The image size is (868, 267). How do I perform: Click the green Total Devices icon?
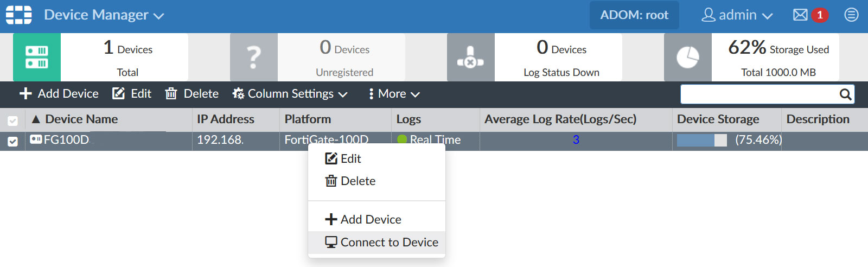click(x=37, y=58)
